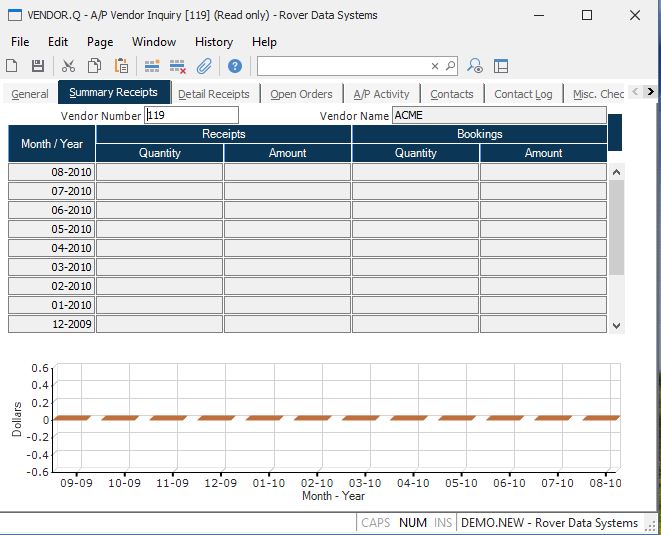
Task: Open Help with the question mark icon
Action: pyautogui.click(x=235, y=66)
